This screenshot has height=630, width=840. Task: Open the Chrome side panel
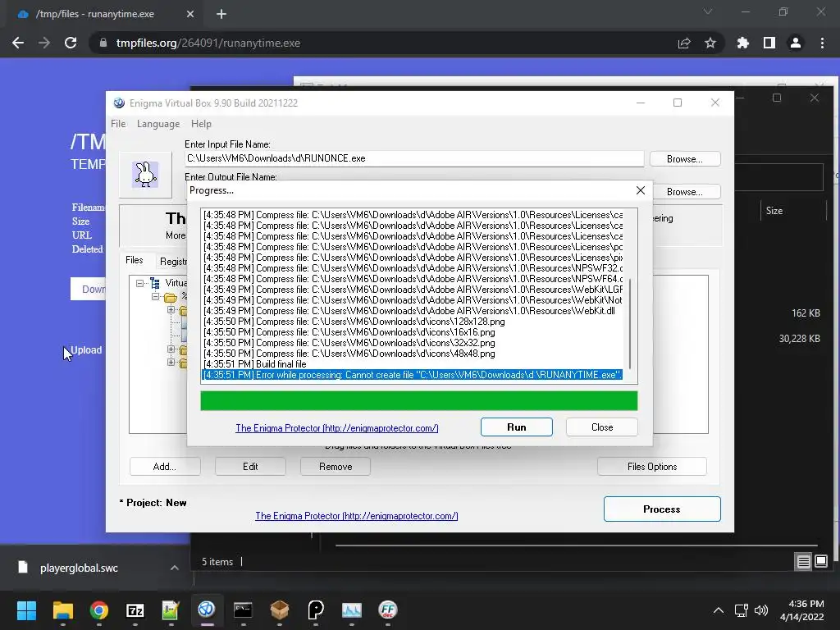click(769, 43)
